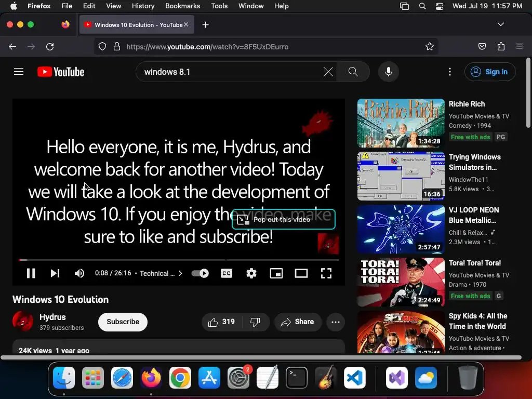Open Richie Rich movie thumbnail
Screen dimensions: 532x399
(x=401, y=123)
